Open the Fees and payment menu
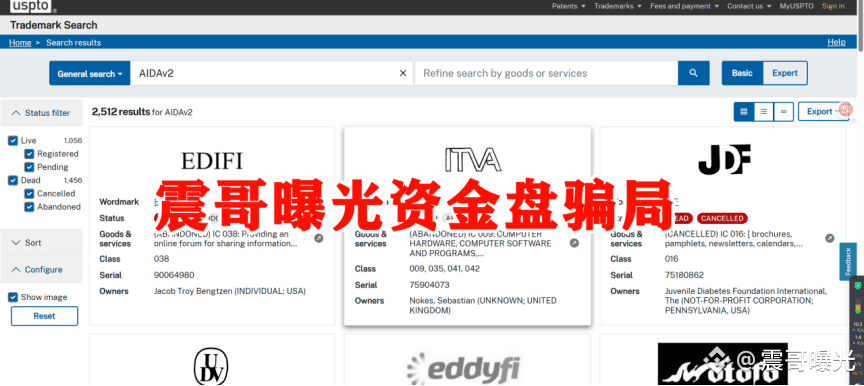Viewport: 864px width, 386px height. 684,6
